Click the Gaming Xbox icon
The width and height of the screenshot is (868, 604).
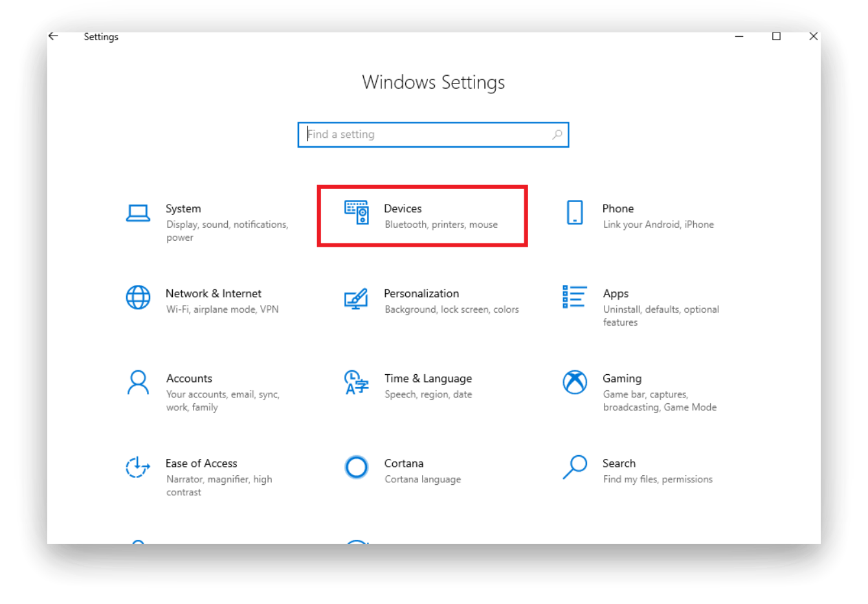point(575,382)
